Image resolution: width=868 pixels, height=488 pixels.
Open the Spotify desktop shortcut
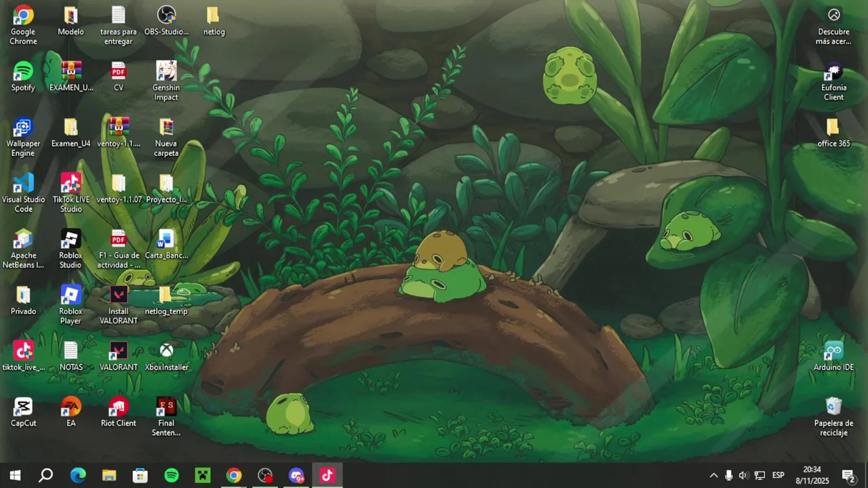click(x=23, y=76)
